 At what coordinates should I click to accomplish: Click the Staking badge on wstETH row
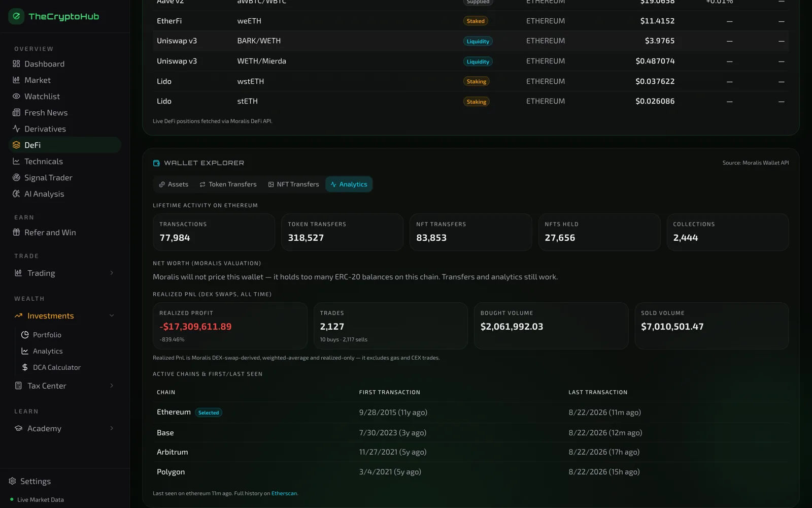click(477, 82)
